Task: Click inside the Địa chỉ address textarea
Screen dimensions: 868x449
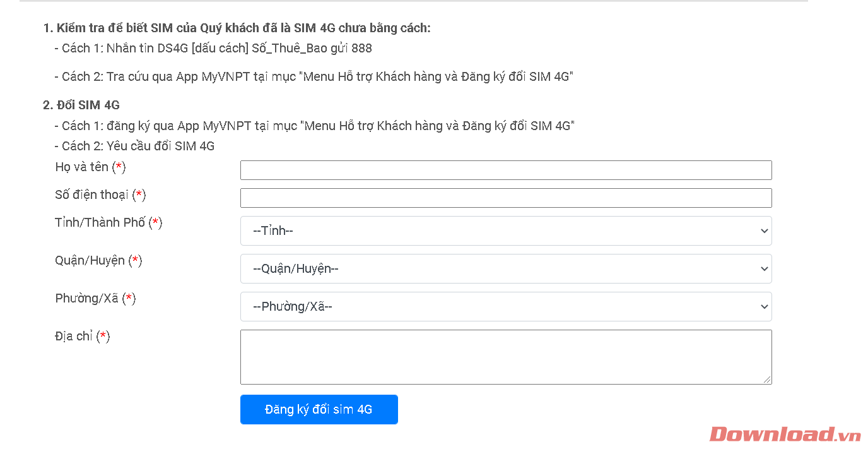Action: pyautogui.click(x=505, y=357)
